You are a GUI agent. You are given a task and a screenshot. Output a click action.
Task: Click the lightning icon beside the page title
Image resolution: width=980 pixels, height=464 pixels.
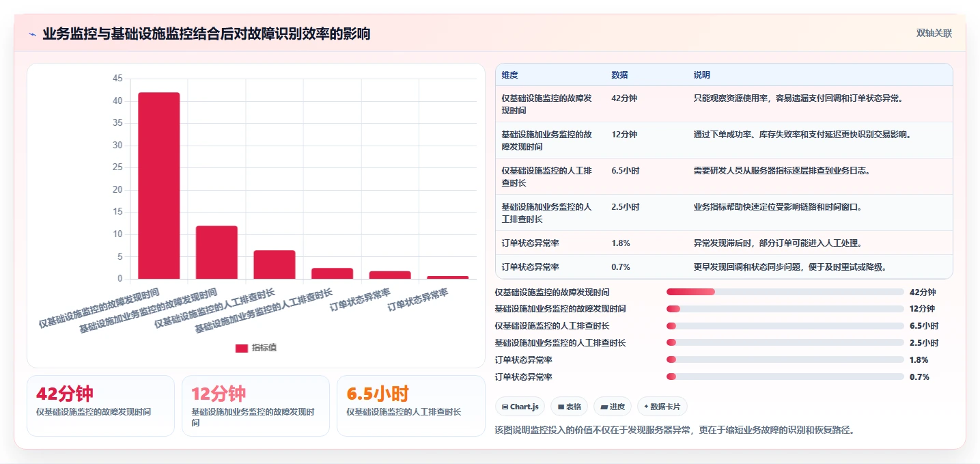tap(32, 34)
